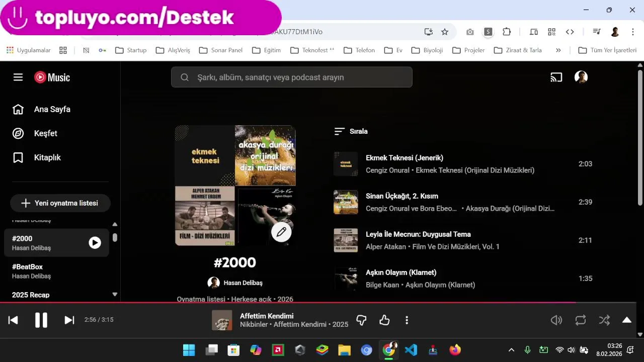The image size is (644, 362).
Task: Skip to previous track
Action: 13,320
